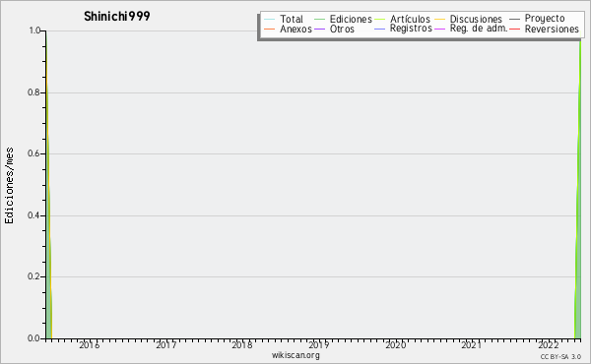Screen dimensions: 591x364
Task: Click the 2020 x-axis label
Action: pos(395,345)
